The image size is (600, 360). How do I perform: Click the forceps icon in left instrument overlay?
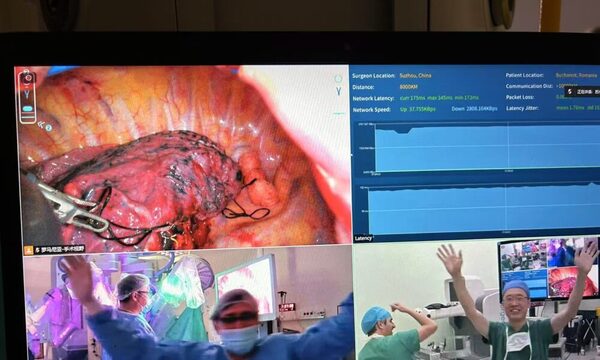[27, 94]
